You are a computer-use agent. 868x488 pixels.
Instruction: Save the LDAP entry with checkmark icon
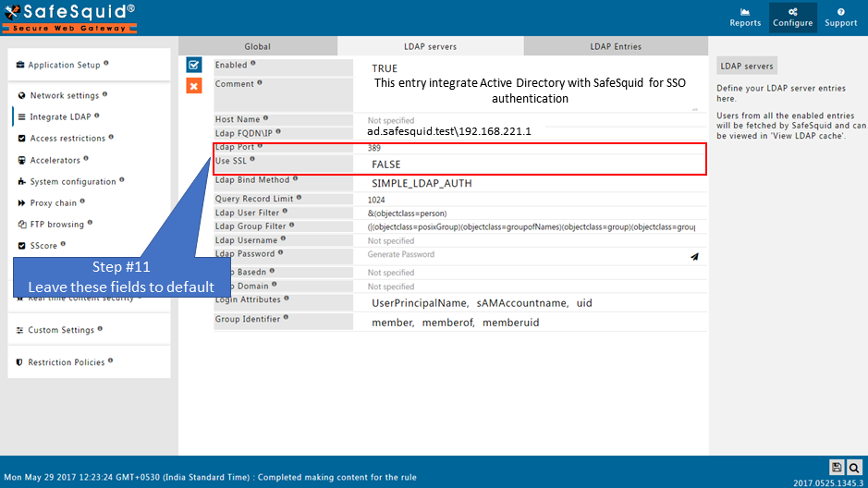point(194,65)
